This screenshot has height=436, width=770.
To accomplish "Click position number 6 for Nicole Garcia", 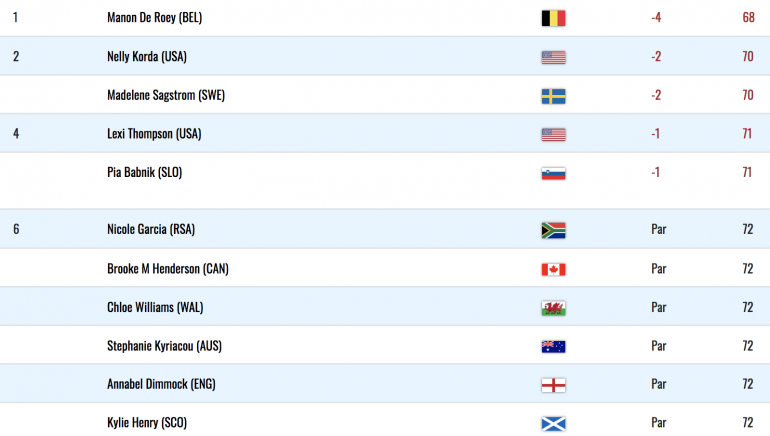I will (x=16, y=229).
